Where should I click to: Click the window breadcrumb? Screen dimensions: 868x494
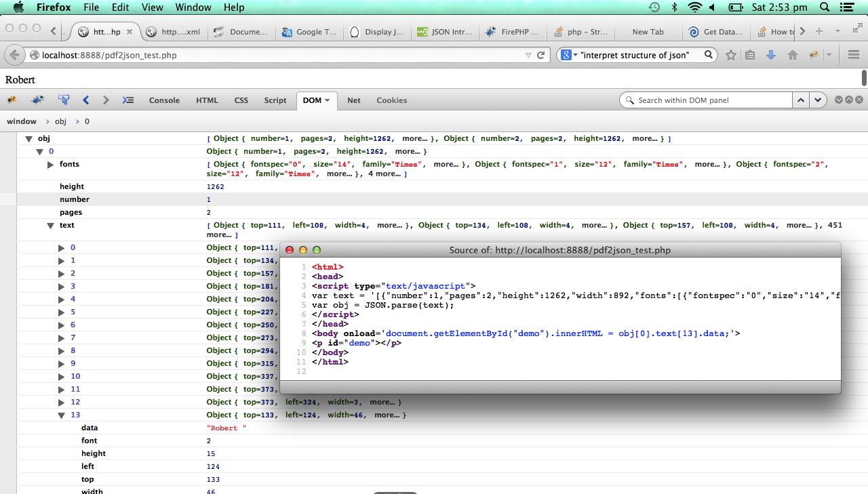[22, 121]
